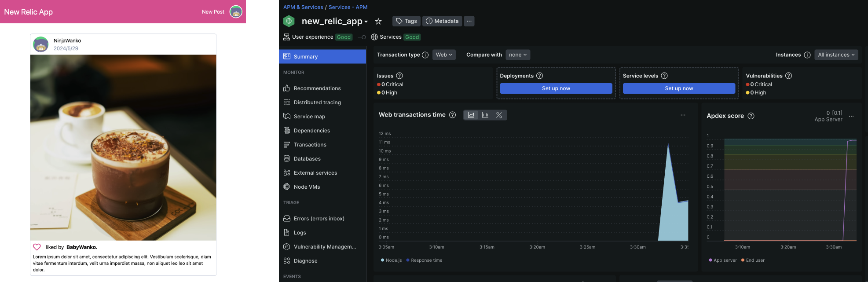Open the Issues help icon
Screen dimensions: 868x282
[399, 76]
